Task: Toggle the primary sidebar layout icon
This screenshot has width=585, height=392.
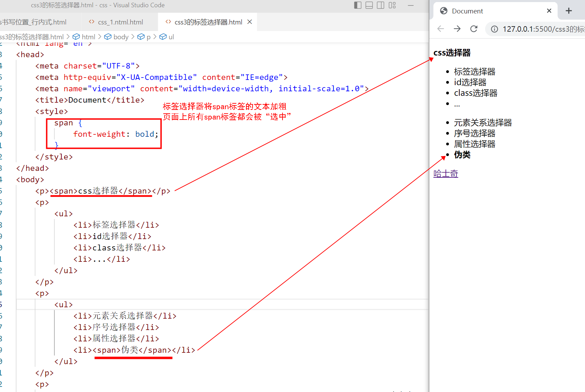Action: click(358, 5)
